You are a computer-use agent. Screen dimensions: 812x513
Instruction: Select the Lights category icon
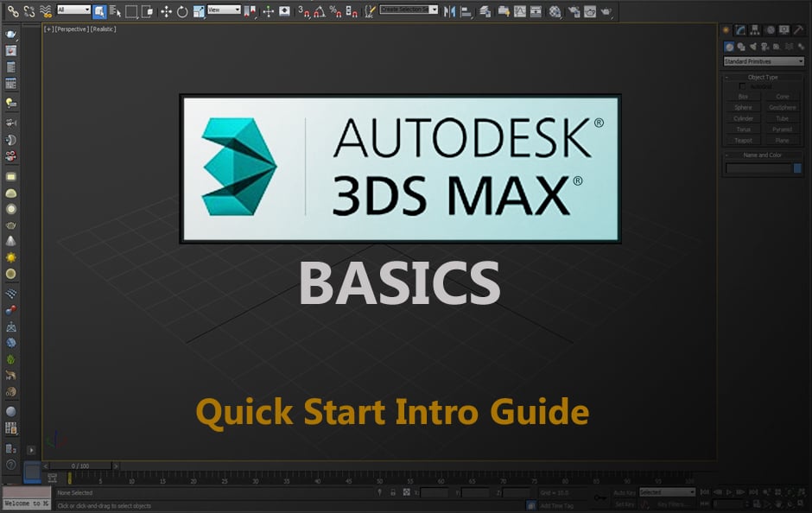point(753,47)
